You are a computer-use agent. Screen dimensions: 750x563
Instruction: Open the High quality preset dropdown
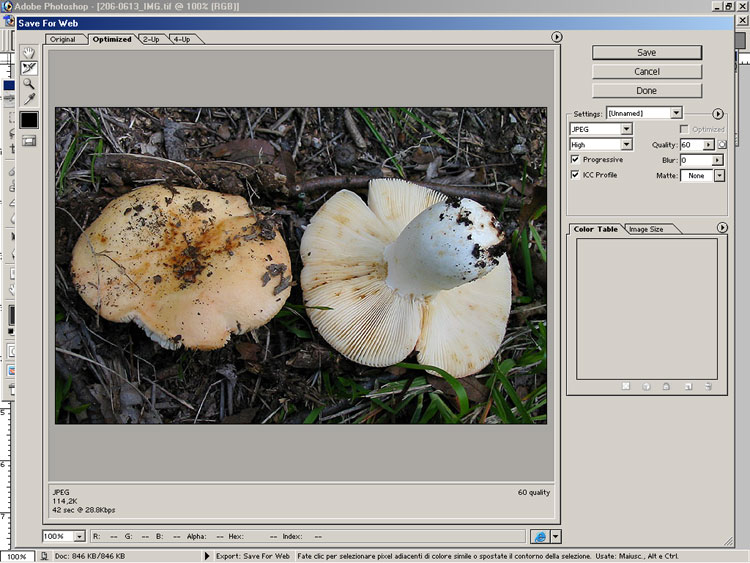[x=626, y=145]
